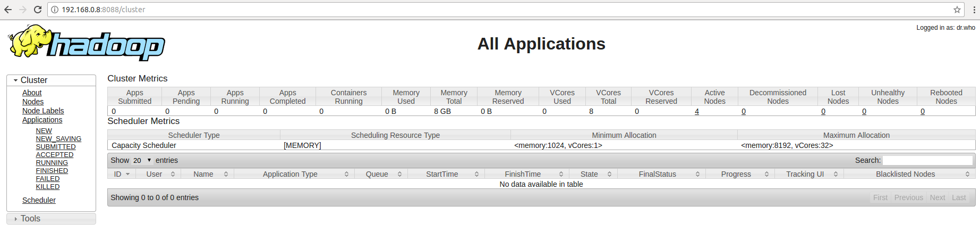
Task: Sort table by ID column arrow
Action: [127, 174]
